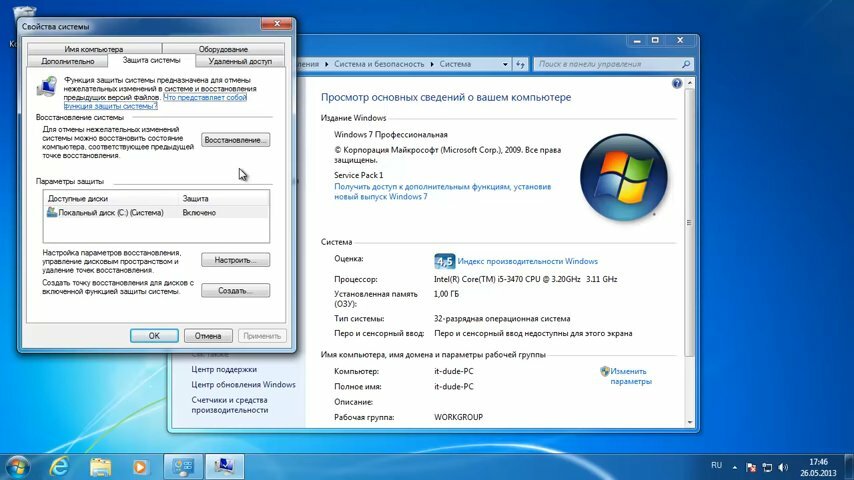Screen dimensions: 854x480
Task: Open Счетчики и средства производительности link
Action: click(x=229, y=405)
